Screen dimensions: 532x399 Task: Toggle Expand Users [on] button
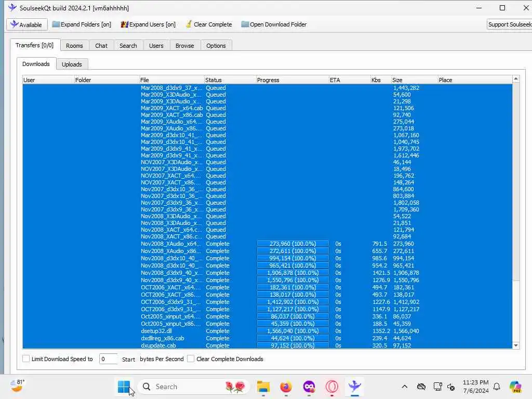(148, 24)
